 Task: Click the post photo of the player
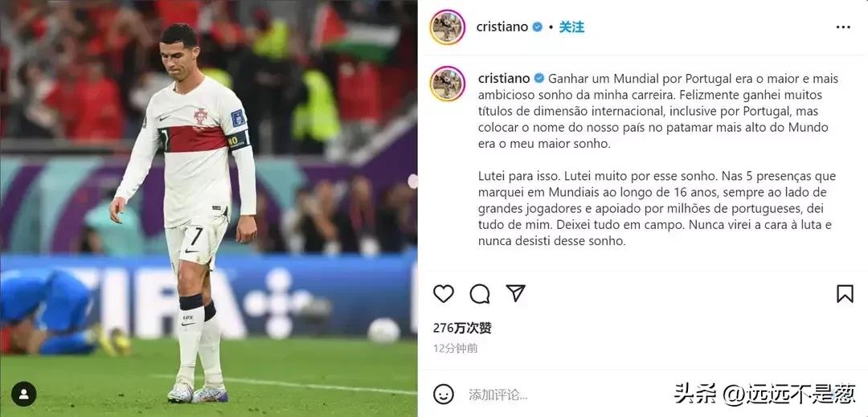coord(209,209)
